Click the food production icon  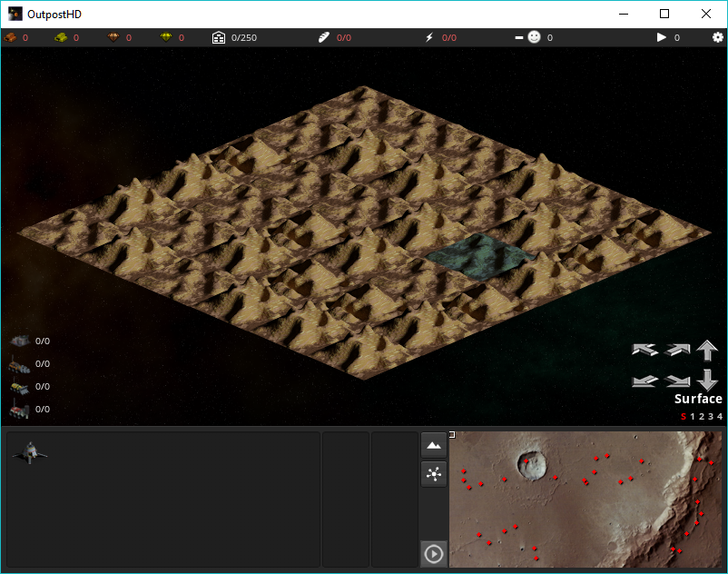point(324,37)
